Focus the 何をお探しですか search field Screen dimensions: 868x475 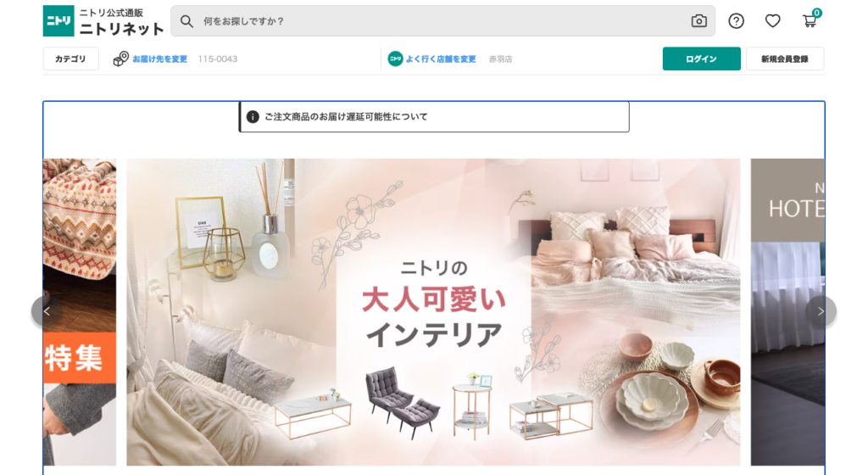click(442, 21)
